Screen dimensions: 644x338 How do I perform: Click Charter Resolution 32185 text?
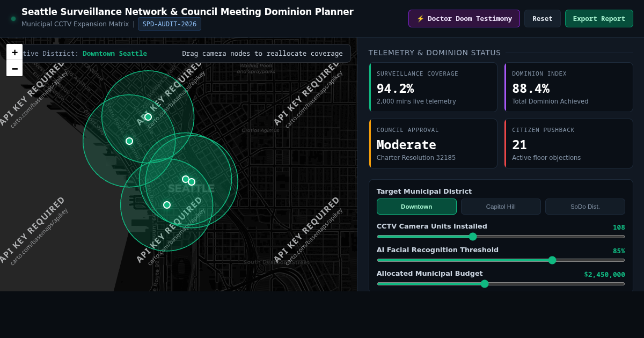(x=416, y=158)
